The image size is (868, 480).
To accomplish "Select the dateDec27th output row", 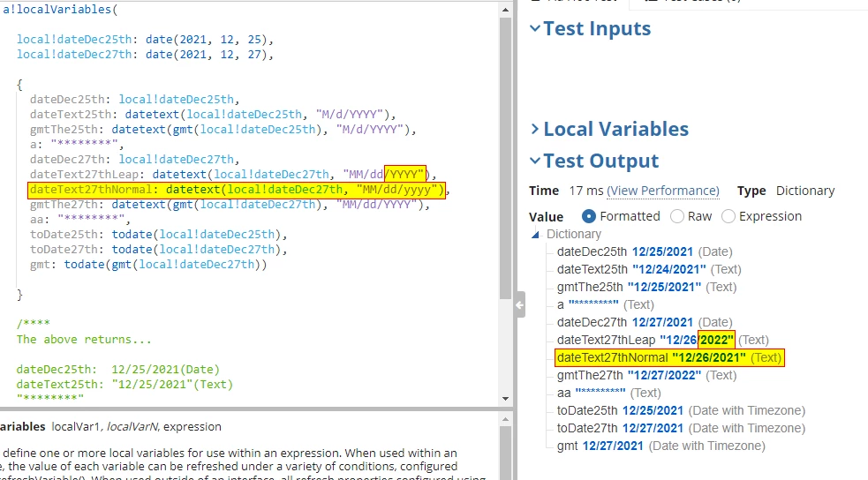I will [x=645, y=322].
